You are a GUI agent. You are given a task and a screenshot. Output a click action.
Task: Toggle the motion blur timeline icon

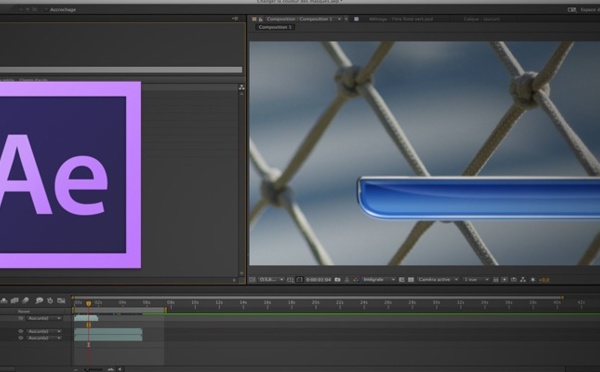[26, 301]
